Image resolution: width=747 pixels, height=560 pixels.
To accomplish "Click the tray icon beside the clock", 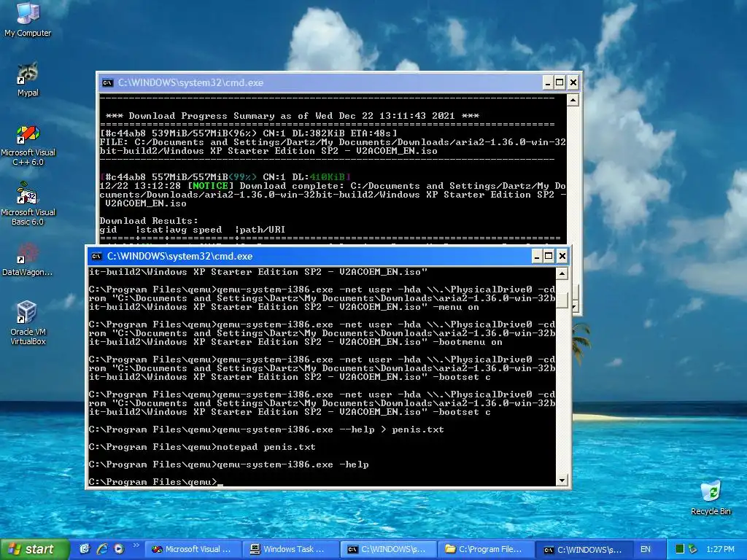I will click(693, 550).
